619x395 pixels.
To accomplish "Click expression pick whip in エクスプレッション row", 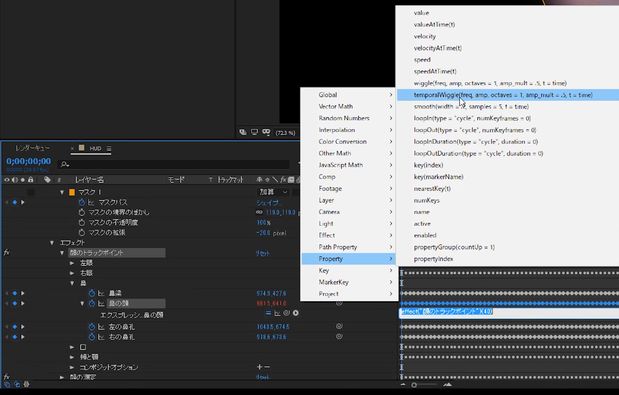I will tap(287, 313).
